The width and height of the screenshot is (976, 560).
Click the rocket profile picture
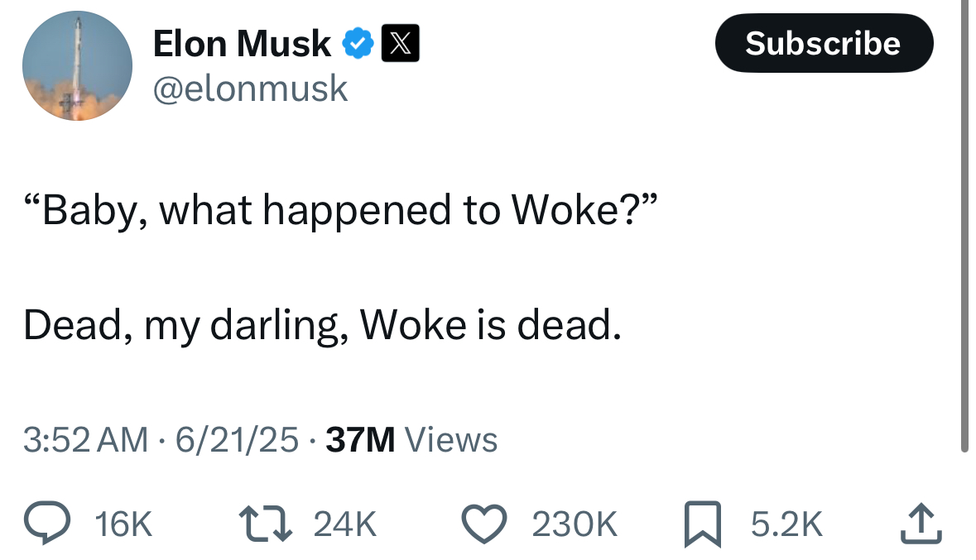(x=77, y=66)
